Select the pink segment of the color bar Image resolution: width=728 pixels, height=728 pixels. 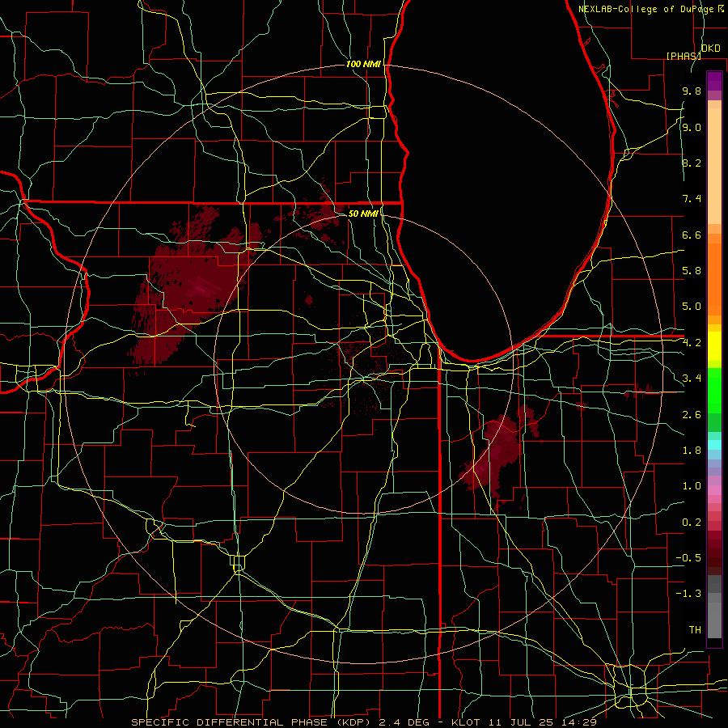click(x=714, y=490)
